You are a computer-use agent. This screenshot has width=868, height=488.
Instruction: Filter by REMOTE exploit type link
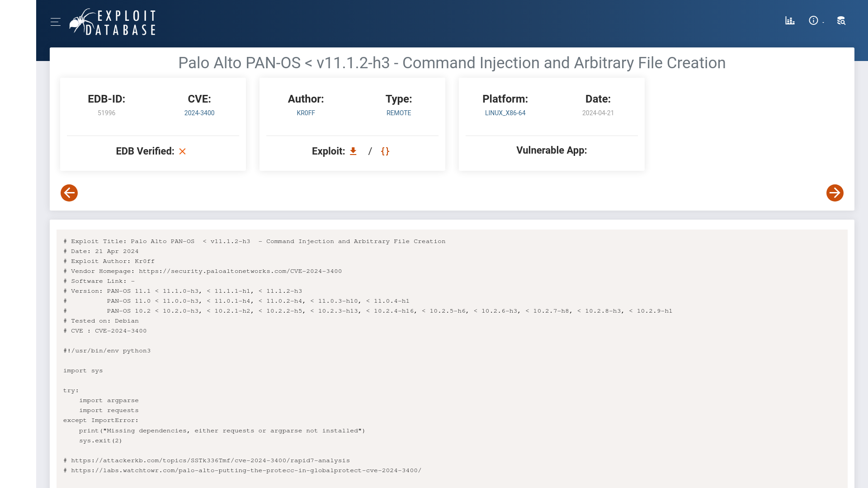tap(399, 113)
